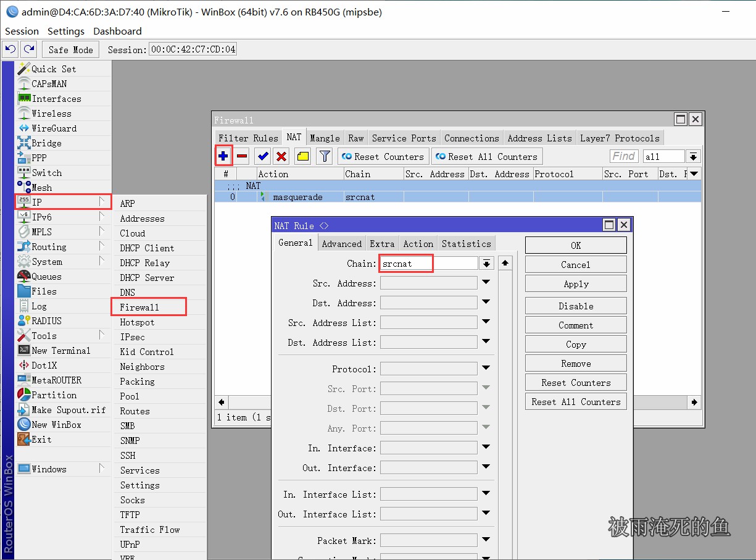Click the undo arrow in toolbar
The image size is (756, 560).
tap(10, 49)
